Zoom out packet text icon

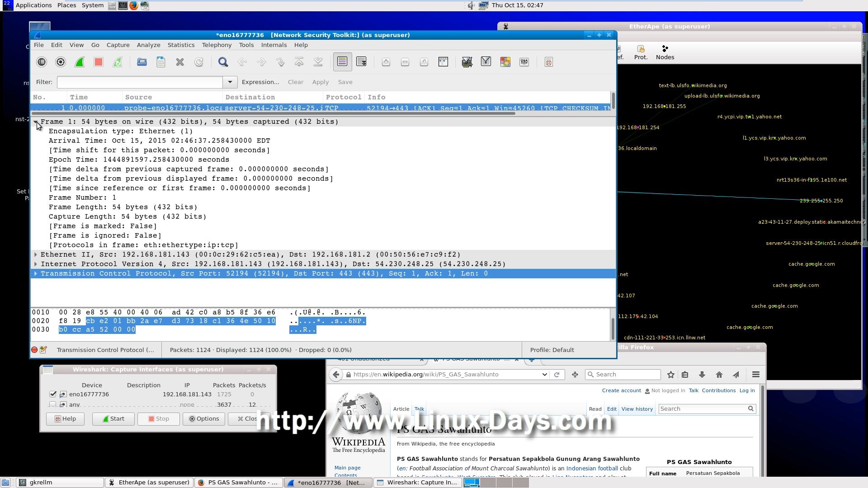[x=405, y=62]
